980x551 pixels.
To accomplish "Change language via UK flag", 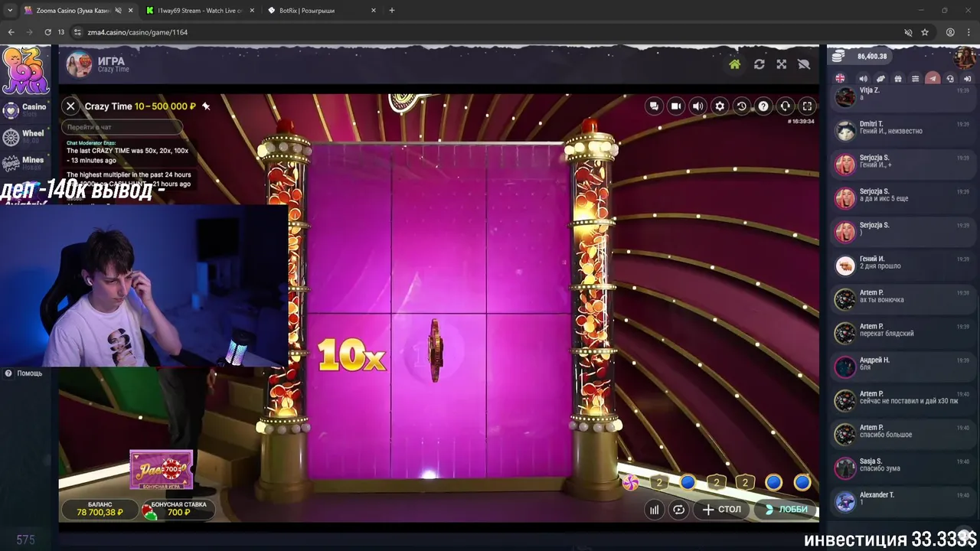I will point(841,79).
